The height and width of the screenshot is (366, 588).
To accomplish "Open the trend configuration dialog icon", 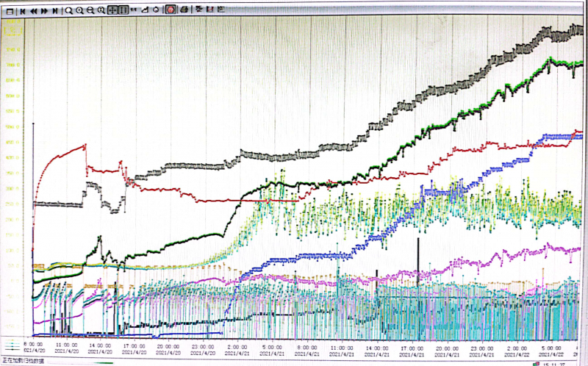I will pos(10,10).
